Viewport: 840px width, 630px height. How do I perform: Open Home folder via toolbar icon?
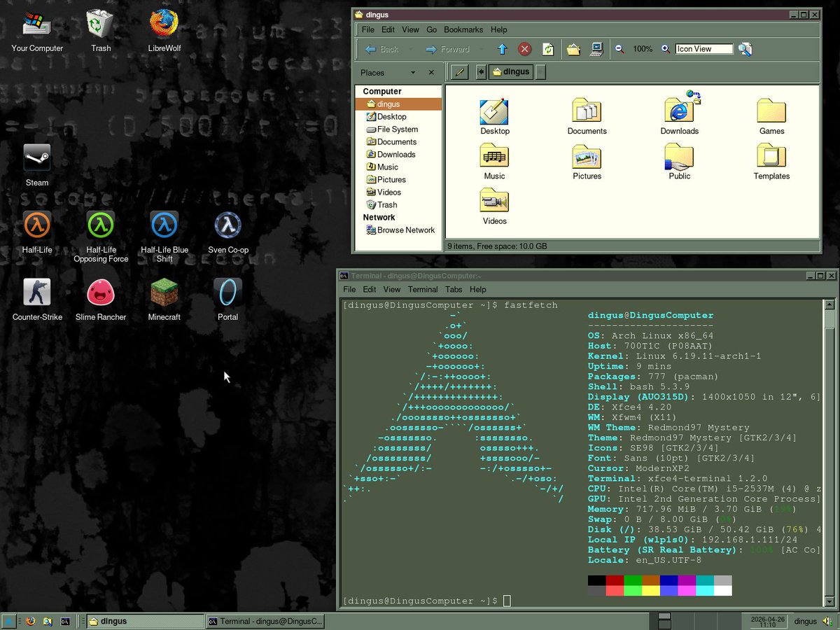tap(573, 49)
